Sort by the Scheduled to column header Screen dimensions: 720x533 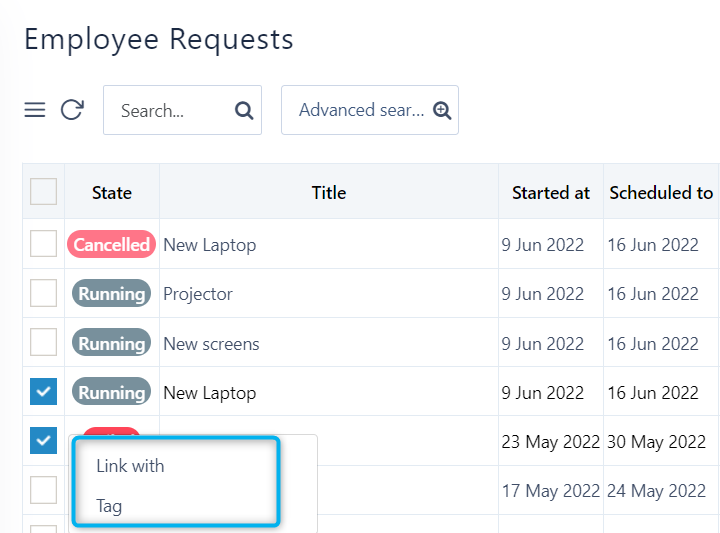(661, 193)
